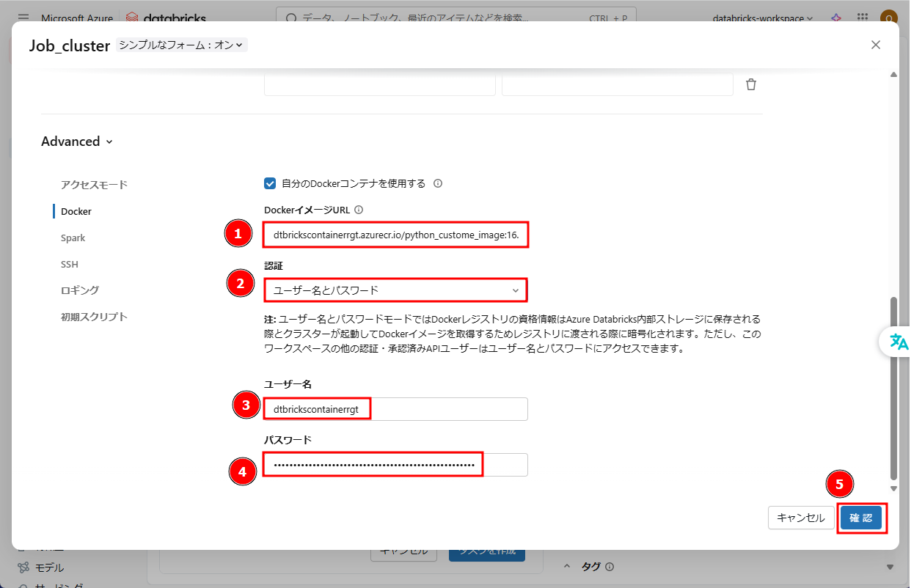Collapse the Advanced section
Screen dimensions: 911x588
[x=77, y=142]
